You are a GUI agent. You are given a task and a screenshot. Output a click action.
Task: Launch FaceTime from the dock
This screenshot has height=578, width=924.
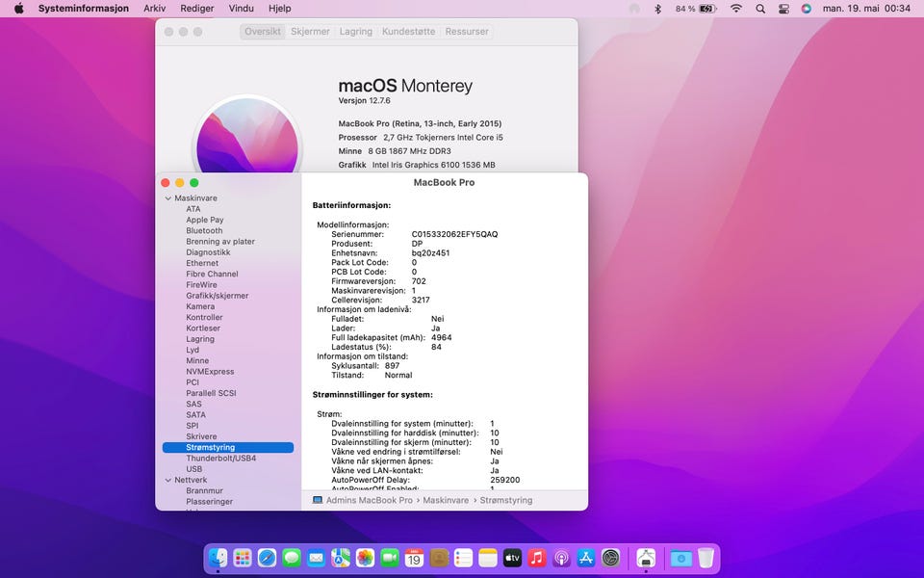tap(390, 558)
